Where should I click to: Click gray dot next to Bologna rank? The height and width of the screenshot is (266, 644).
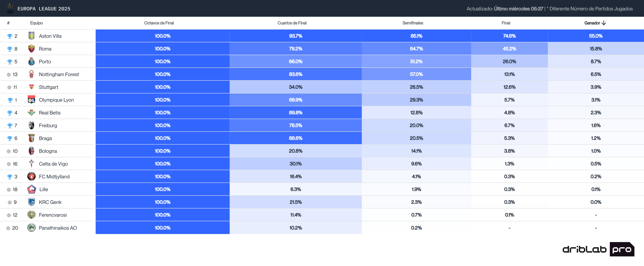click(9, 151)
